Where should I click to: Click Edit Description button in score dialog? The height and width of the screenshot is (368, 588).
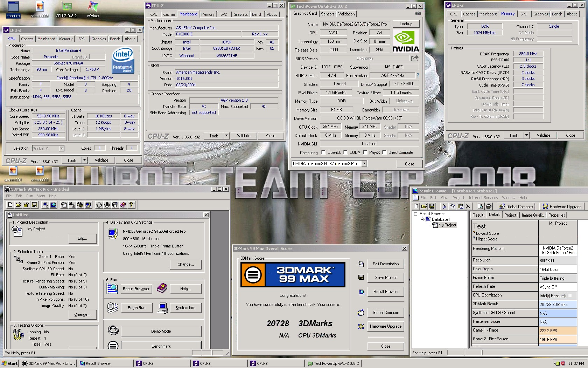(386, 264)
